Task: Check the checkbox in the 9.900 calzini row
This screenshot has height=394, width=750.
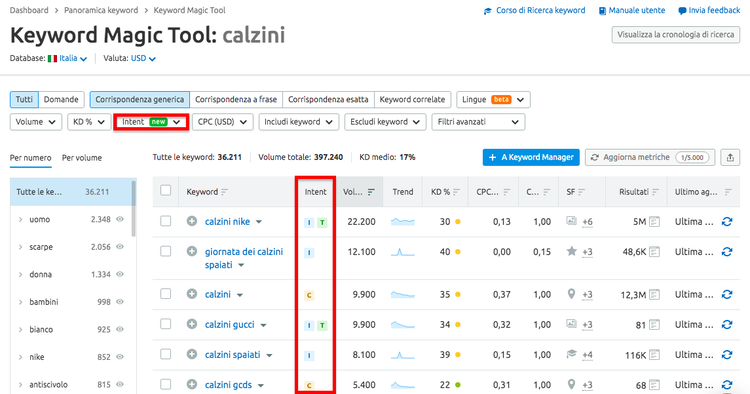Action: [165, 294]
